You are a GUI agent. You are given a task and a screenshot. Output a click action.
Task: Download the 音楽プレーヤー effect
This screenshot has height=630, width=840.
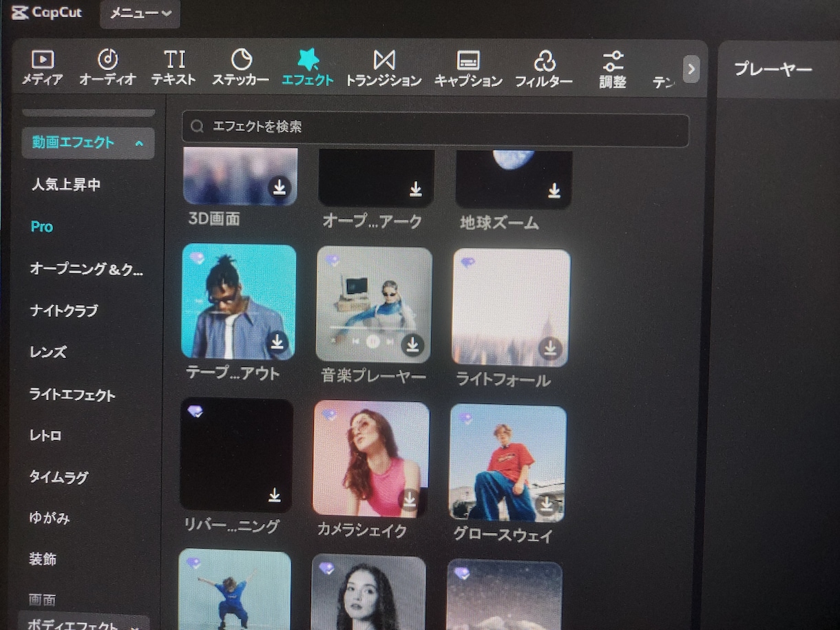click(x=412, y=344)
